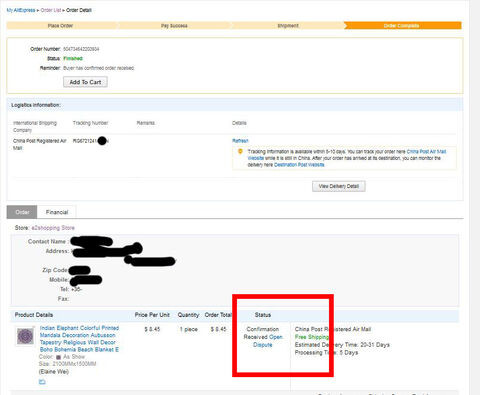The width and height of the screenshot is (480, 395).
Task: Click the China Post Registered Air Mail company cell
Action: coord(40,144)
